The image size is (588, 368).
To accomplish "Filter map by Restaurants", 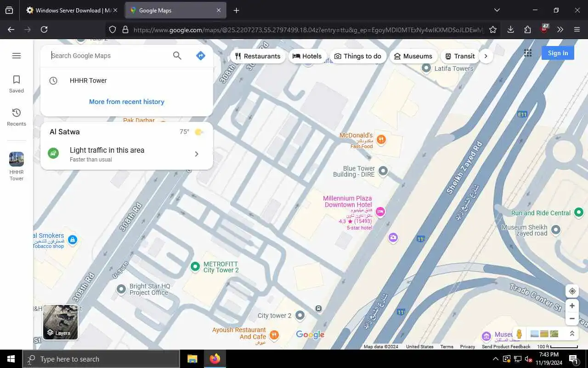I will click(x=258, y=56).
